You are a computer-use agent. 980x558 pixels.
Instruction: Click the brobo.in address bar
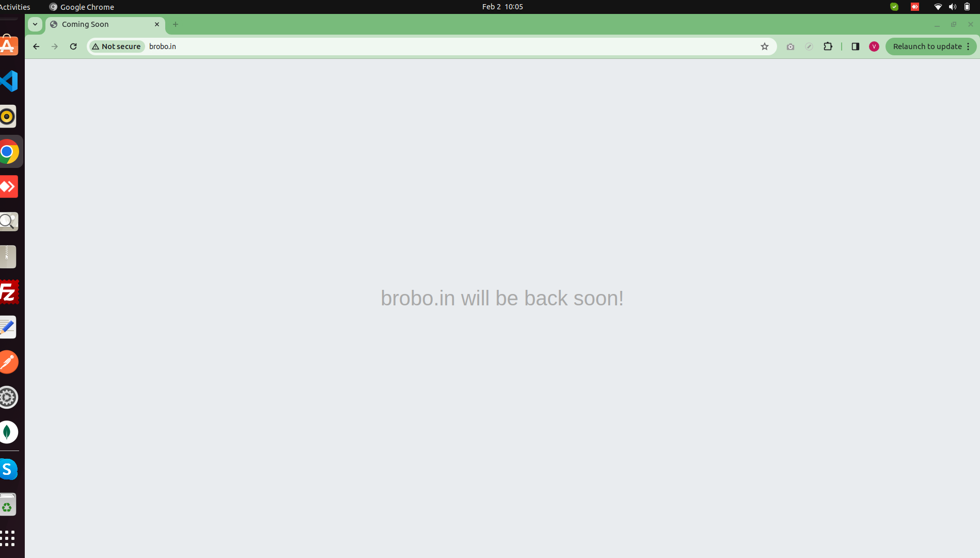click(x=449, y=47)
